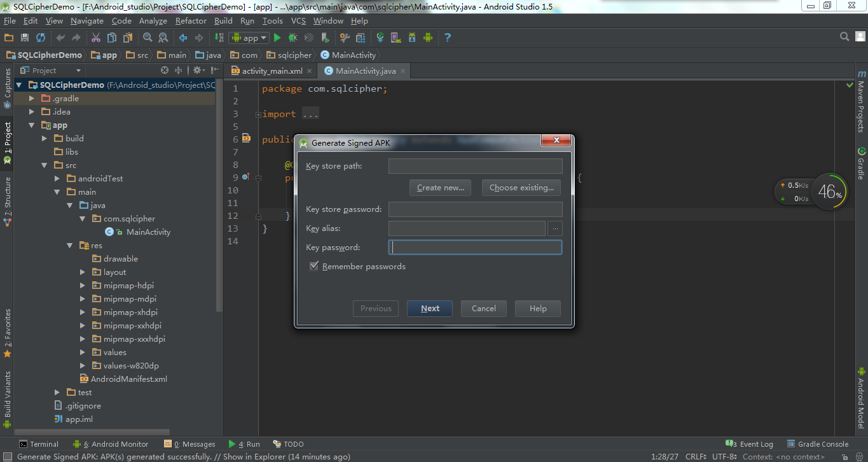Click the Key store password field
Viewport: 868px width, 462px height.
coord(476,209)
